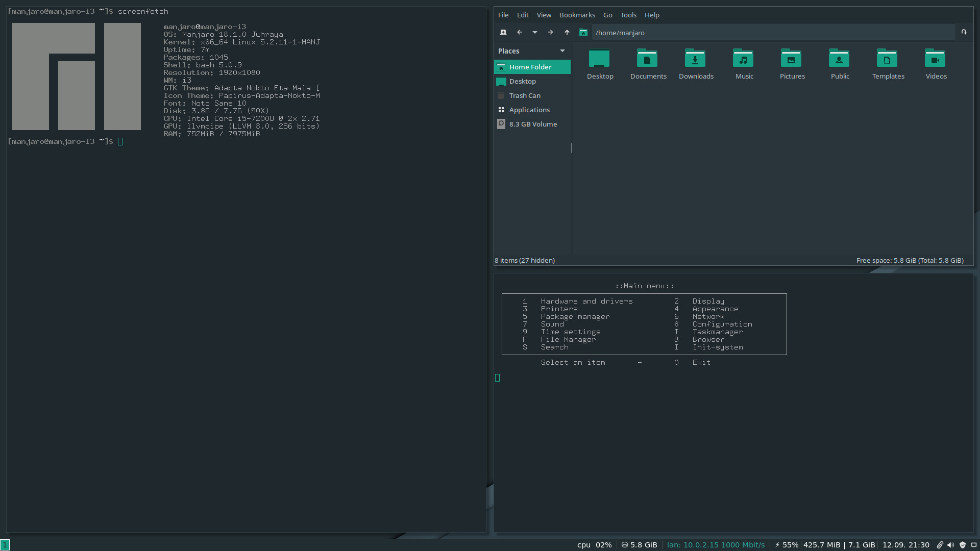The width and height of the screenshot is (980, 551).
Task: Select the Videos folder icon
Action: pyautogui.click(x=936, y=64)
